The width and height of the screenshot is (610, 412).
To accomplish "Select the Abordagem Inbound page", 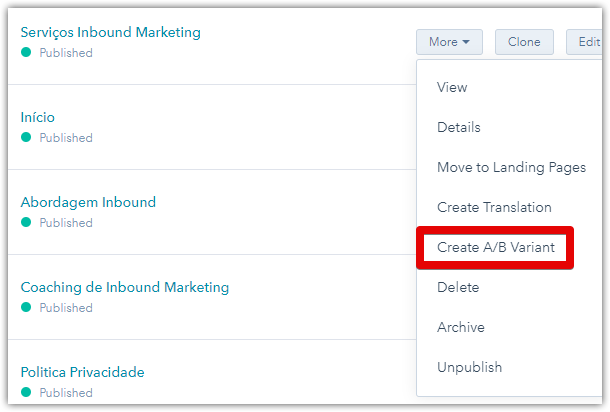I will click(x=88, y=202).
